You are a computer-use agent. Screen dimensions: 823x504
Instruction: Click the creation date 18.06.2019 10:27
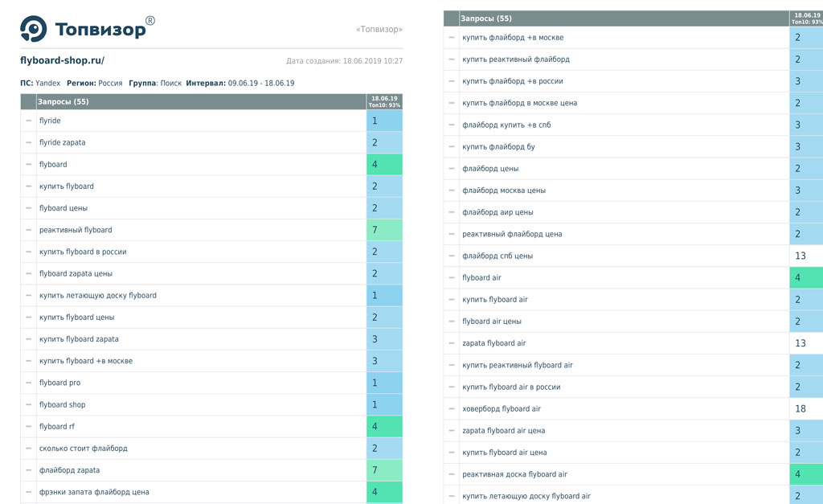pyautogui.click(x=373, y=61)
